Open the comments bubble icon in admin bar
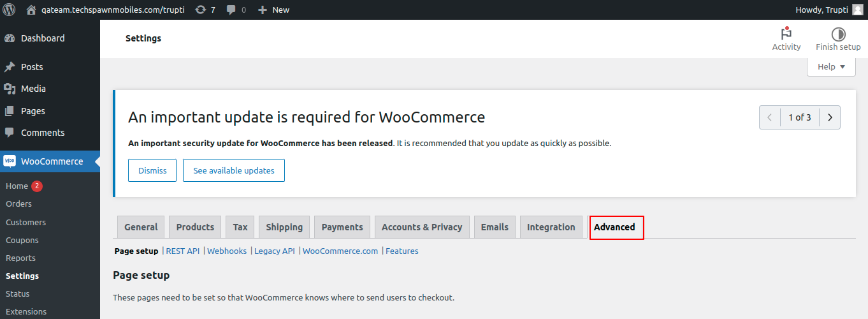This screenshot has width=868, height=319. (x=231, y=10)
